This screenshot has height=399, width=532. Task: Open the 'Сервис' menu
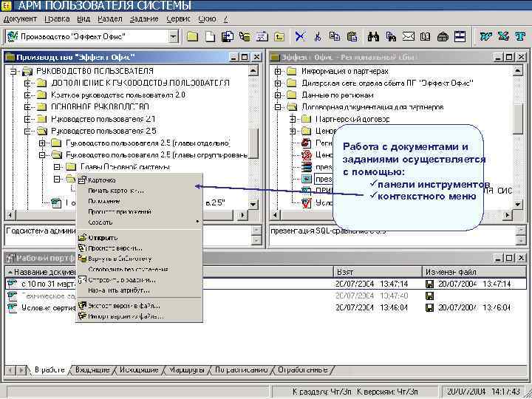[x=179, y=19]
